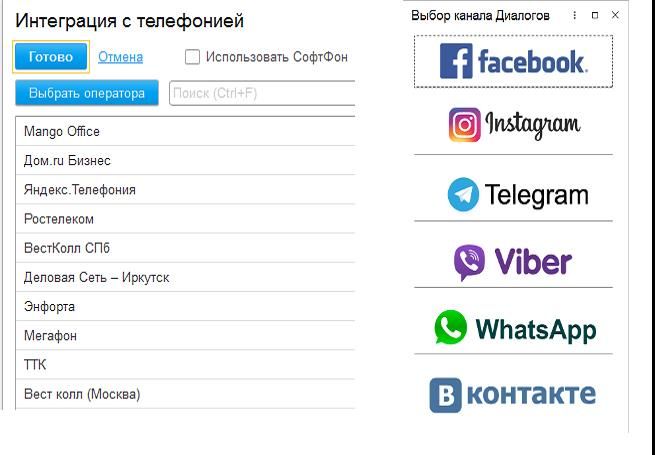Choose Яндекс.Телефония from the list
This screenshot has width=655, height=455.
point(80,189)
